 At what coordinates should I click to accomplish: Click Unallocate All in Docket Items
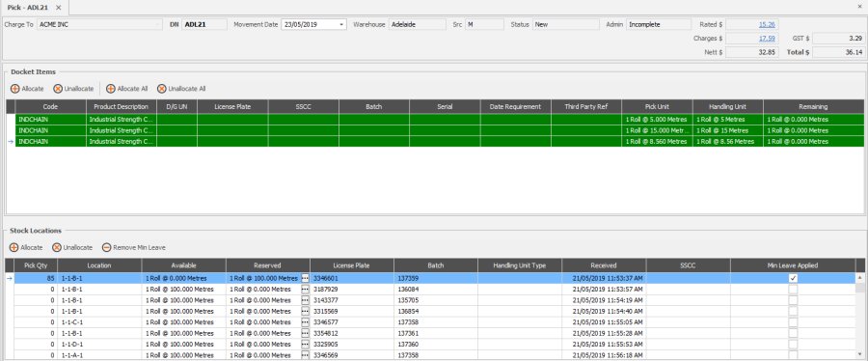coord(181,89)
